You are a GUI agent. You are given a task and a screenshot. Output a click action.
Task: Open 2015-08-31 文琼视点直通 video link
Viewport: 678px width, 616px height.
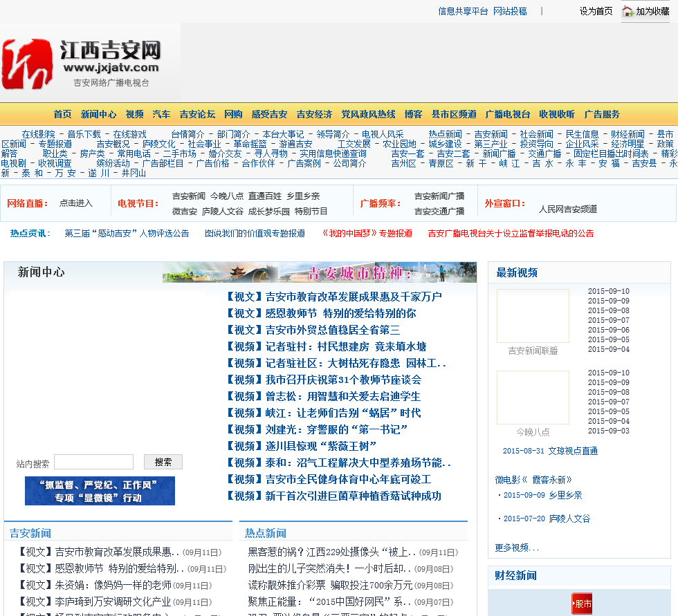(x=550, y=451)
